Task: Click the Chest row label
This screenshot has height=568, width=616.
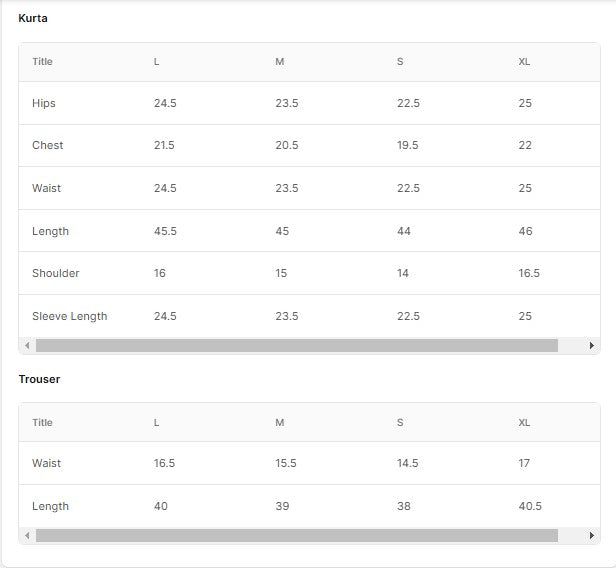Action: (47, 145)
